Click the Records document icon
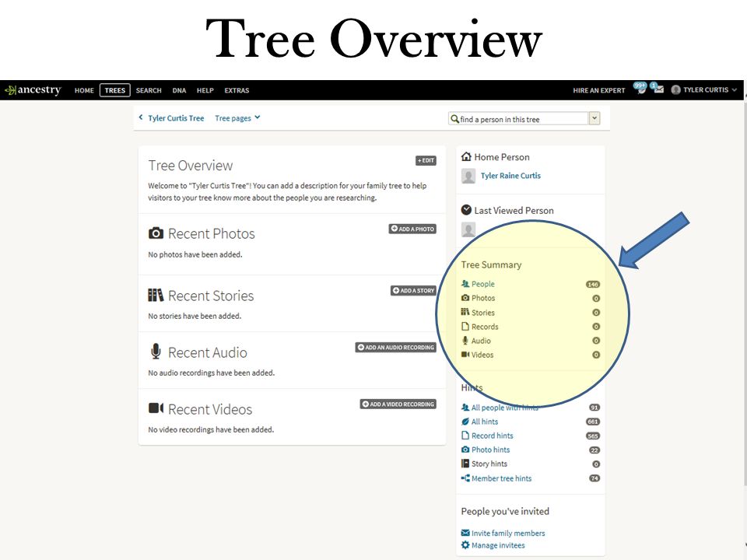Viewport: 747px width, 560px height. click(465, 327)
